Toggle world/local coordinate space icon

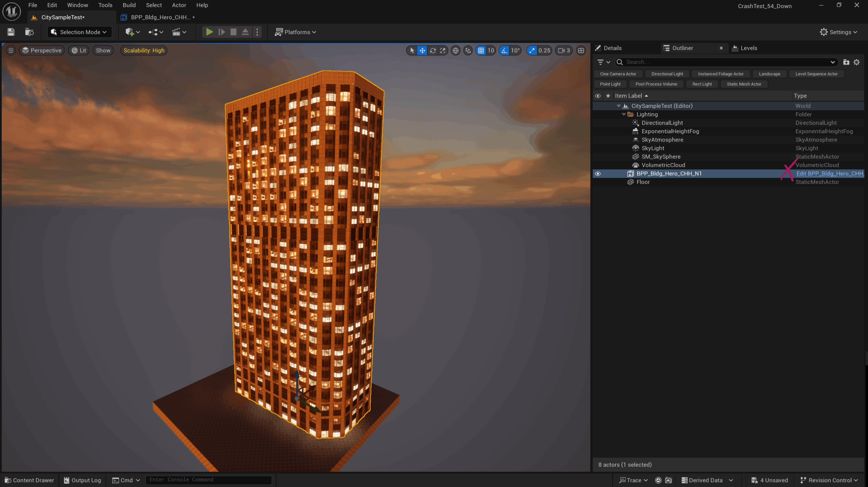[455, 51]
